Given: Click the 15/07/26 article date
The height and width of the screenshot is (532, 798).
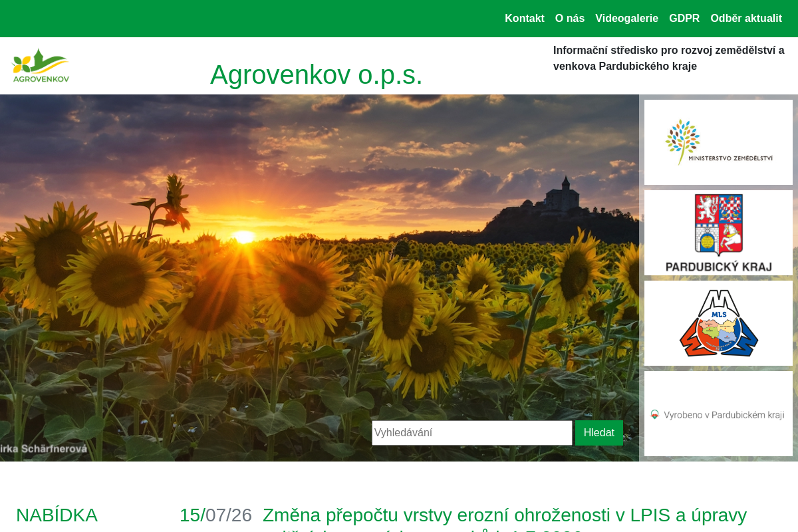Looking at the screenshot, I should tap(215, 515).
